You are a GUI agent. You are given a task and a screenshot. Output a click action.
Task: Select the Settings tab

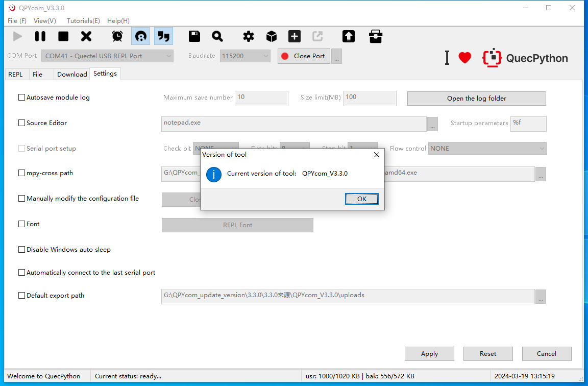[x=105, y=74]
